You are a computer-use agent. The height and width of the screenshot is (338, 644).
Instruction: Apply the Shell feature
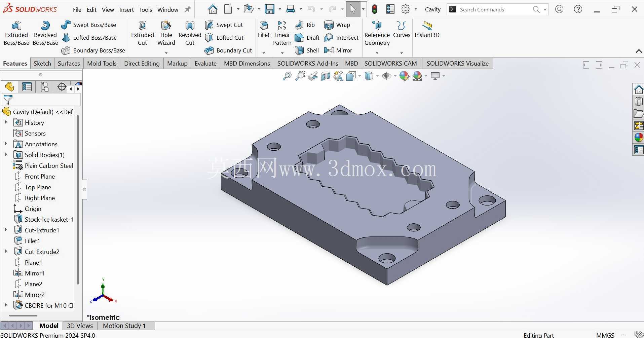pyautogui.click(x=307, y=50)
